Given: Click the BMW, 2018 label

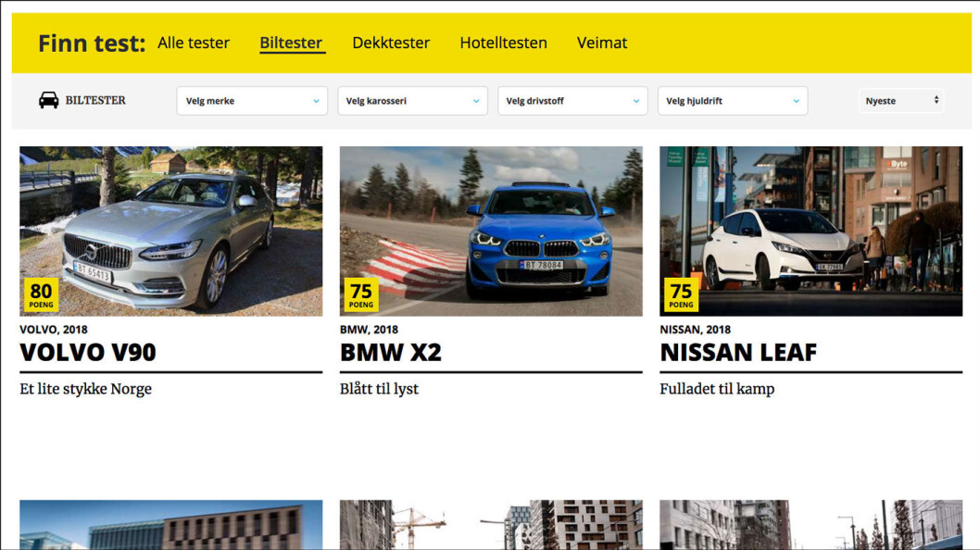Looking at the screenshot, I should (369, 330).
